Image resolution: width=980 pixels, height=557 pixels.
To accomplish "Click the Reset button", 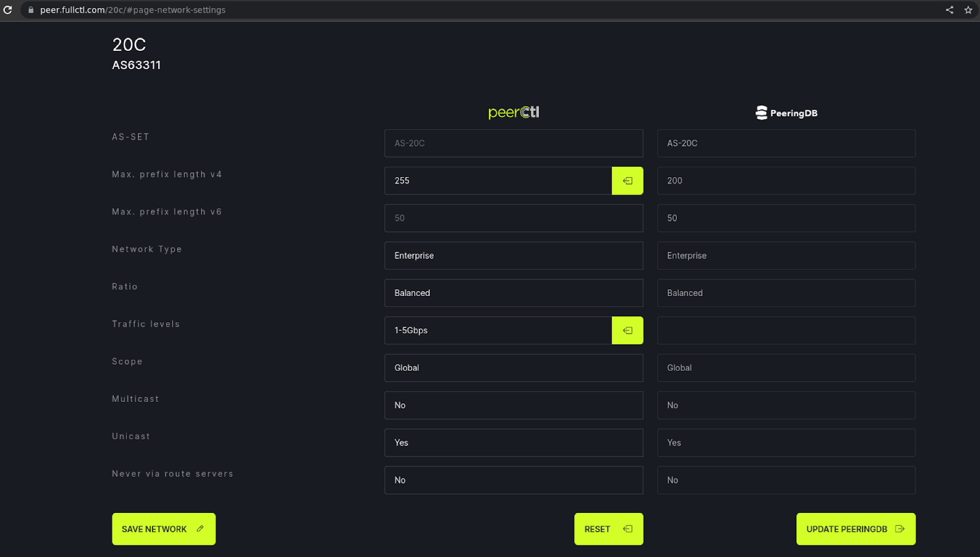I will (x=608, y=528).
